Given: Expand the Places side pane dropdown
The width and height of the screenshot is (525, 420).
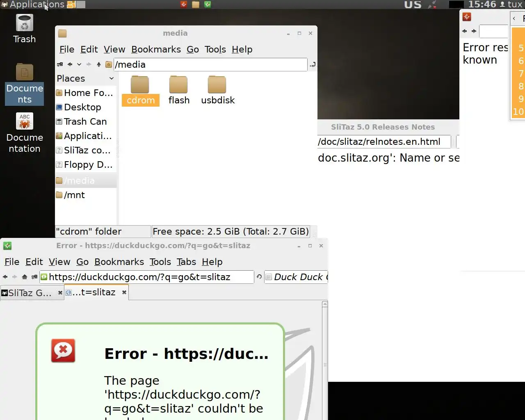Looking at the screenshot, I should click(x=111, y=78).
